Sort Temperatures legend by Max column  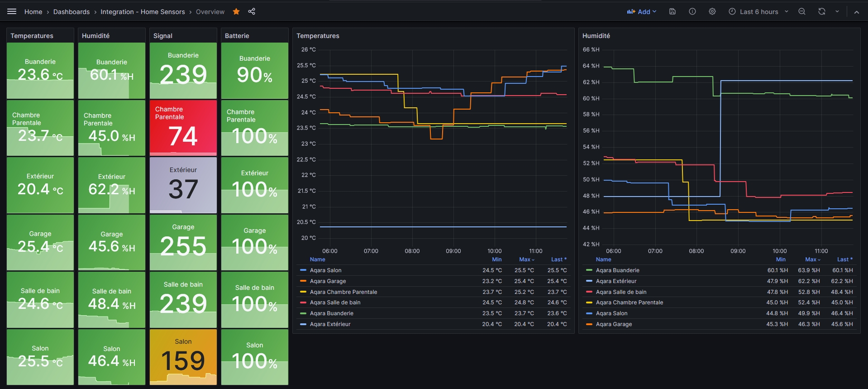point(526,259)
